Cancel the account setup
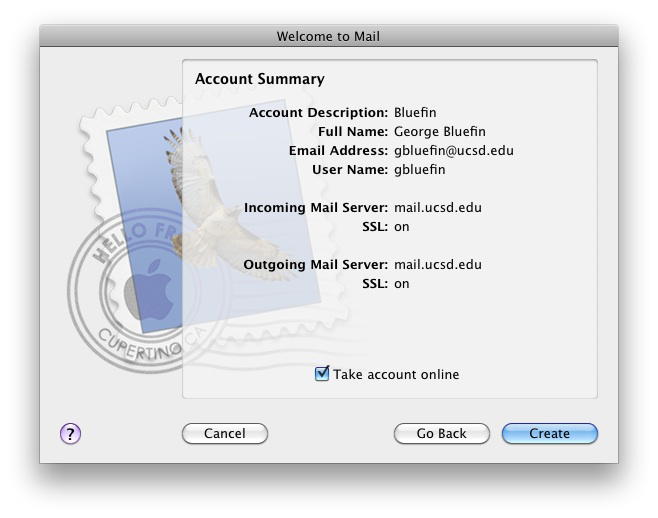The height and width of the screenshot is (518, 658). pyautogui.click(x=225, y=433)
